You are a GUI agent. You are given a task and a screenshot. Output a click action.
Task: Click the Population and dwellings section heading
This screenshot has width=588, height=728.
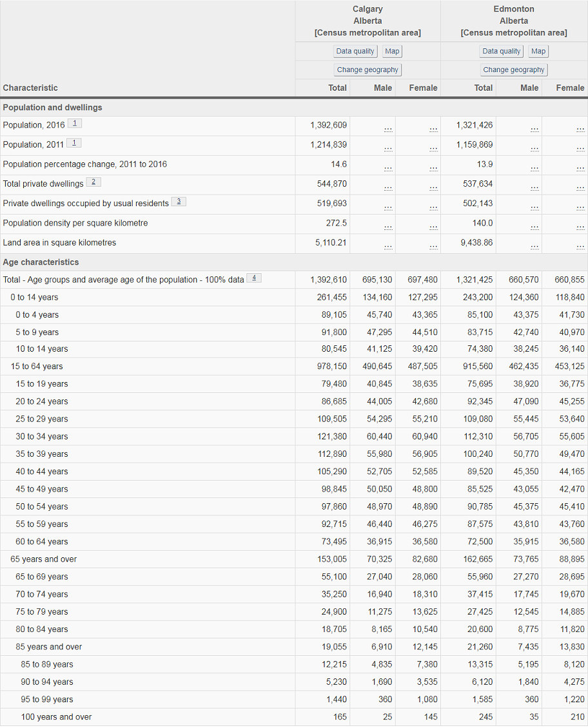pos(52,107)
